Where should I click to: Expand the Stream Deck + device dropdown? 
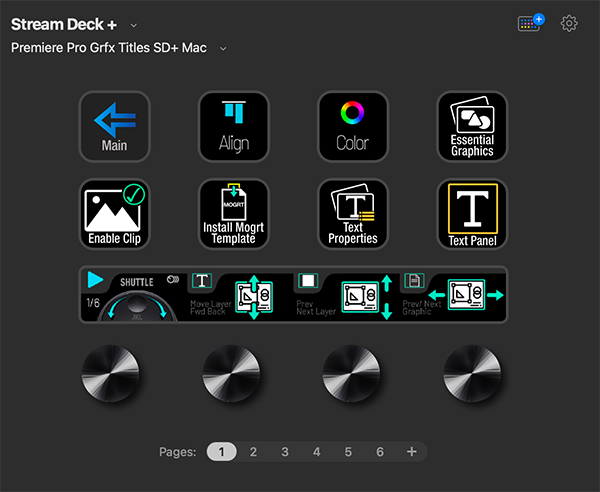(134, 26)
